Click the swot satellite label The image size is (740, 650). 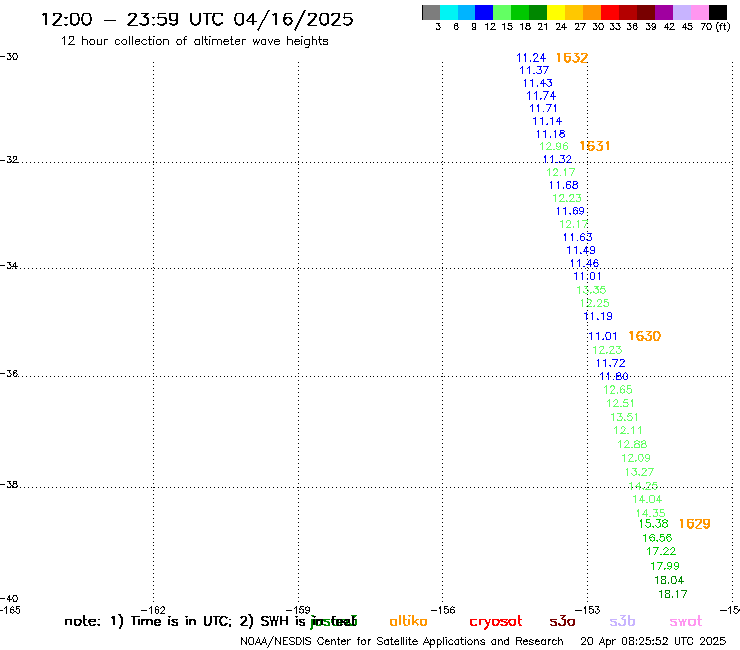(x=686, y=621)
